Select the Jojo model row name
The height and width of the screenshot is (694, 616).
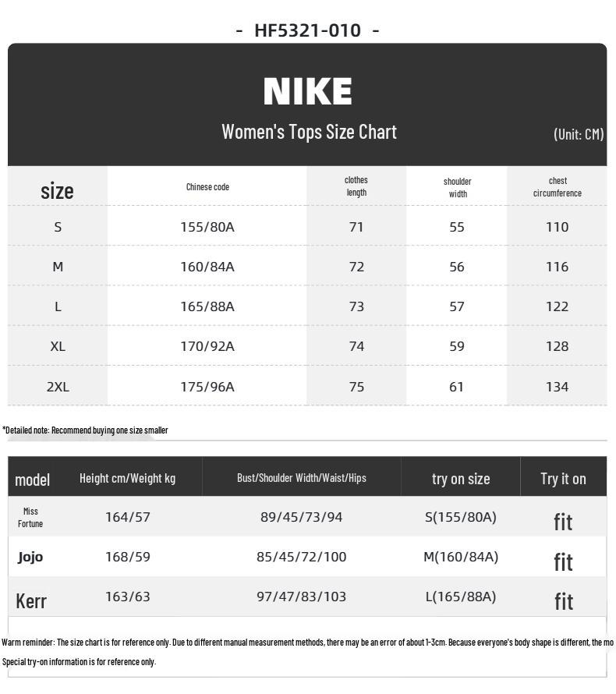(x=30, y=557)
